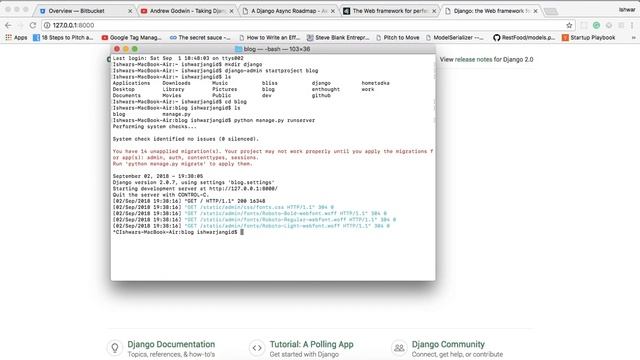Switch to the Overview — Bitbucket tab
Viewport: 640px width, 360px height.
click(x=84, y=11)
